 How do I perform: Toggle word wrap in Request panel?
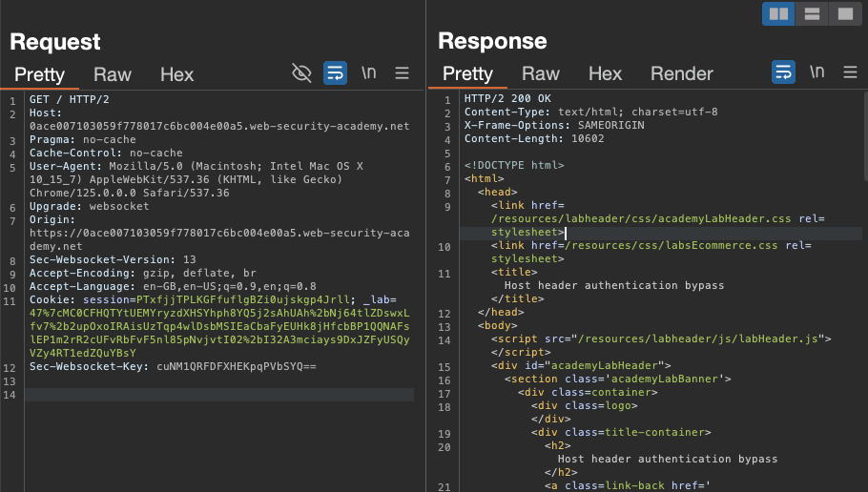[336, 73]
